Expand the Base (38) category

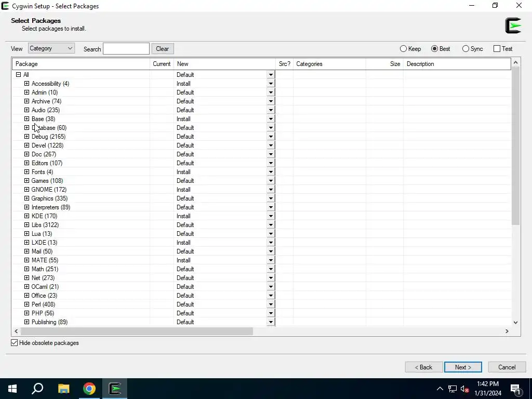pos(27,119)
